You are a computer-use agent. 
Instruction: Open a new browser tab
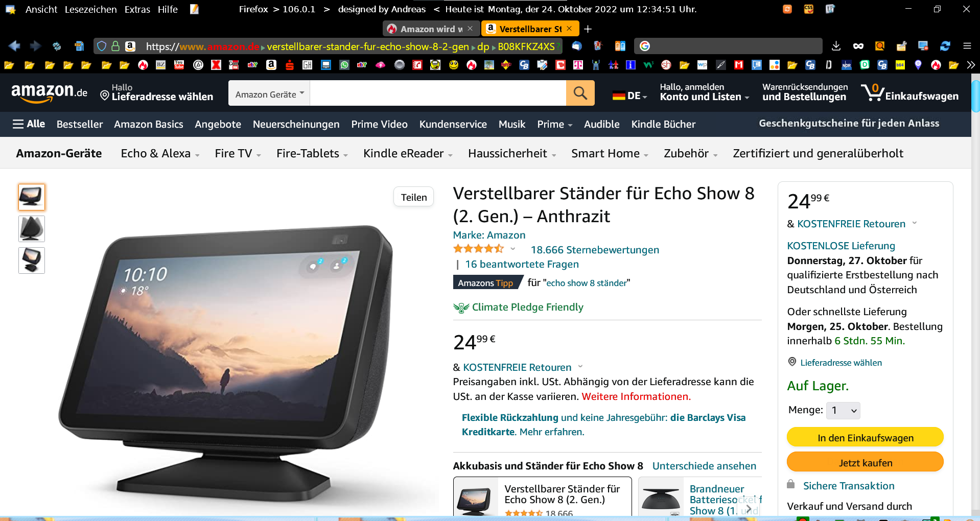tap(588, 29)
